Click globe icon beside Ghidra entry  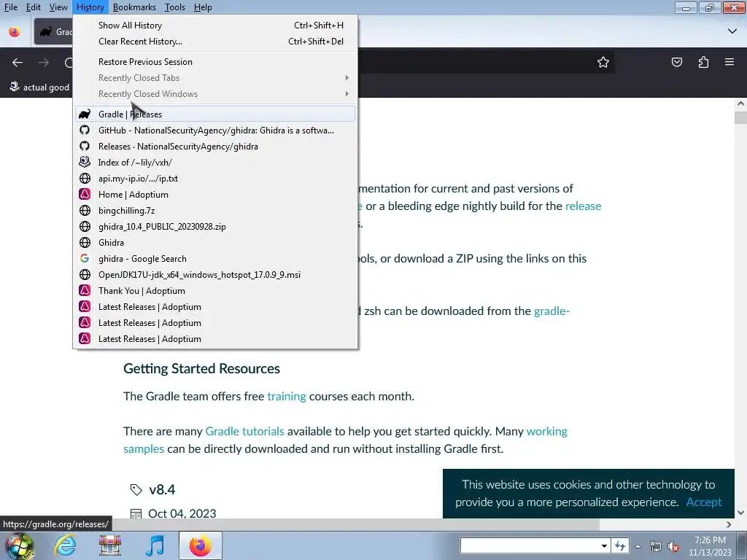(85, 242)
